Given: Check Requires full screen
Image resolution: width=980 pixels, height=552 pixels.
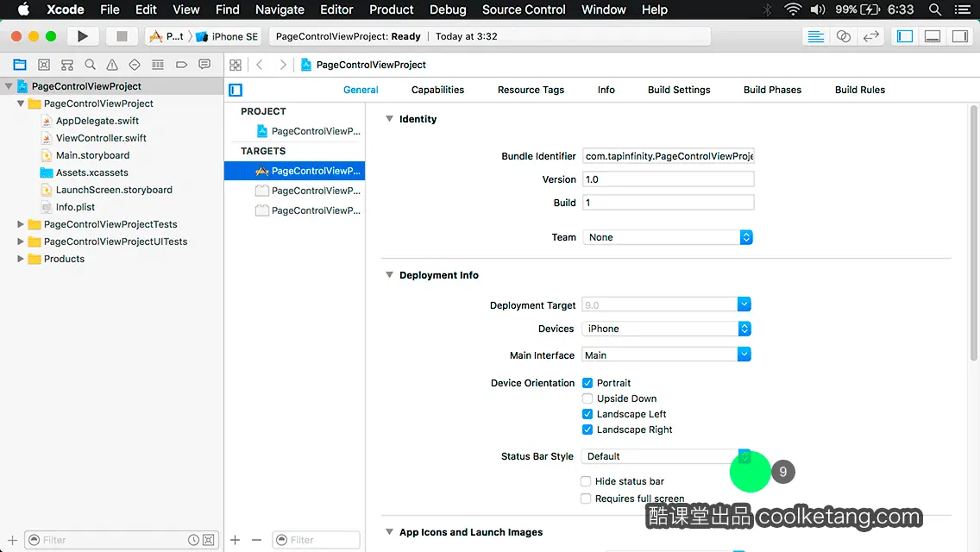Looking at the screenshot, I should [586, 499].
